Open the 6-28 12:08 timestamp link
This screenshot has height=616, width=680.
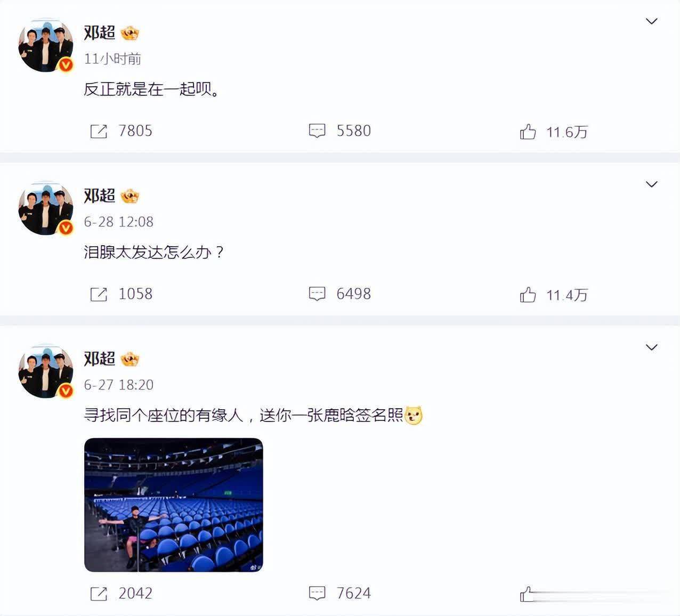119,222
